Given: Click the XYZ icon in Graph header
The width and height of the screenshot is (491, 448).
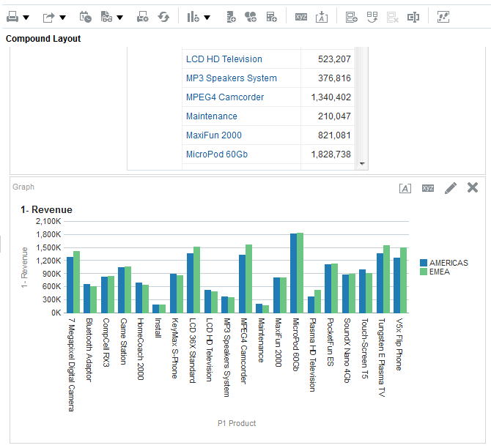Looking at the screenshot, I should click(x=428, y=188).
